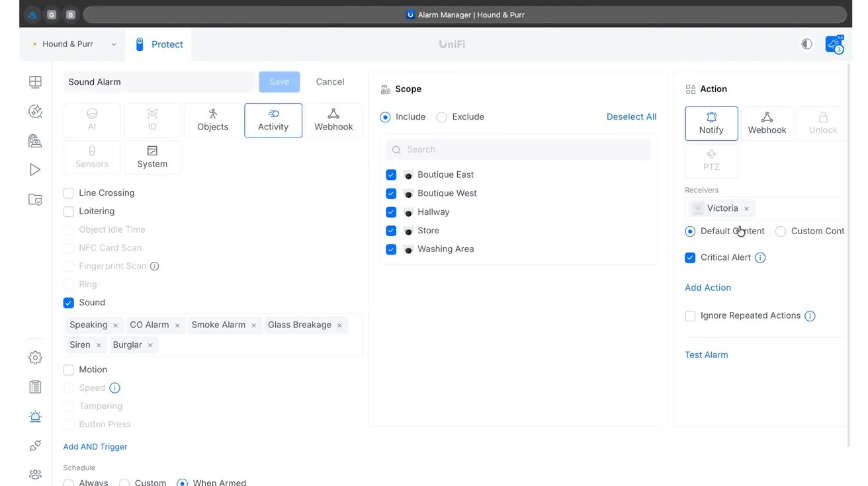Image resolution: width=868 pixels, height=486 pixels.
Task: Select the Notify action tab
Action: (711, 124)
